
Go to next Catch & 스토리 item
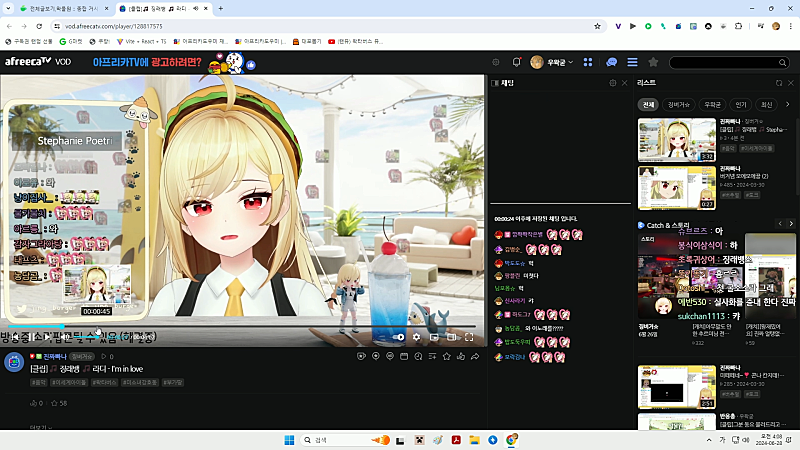point(791,224)
